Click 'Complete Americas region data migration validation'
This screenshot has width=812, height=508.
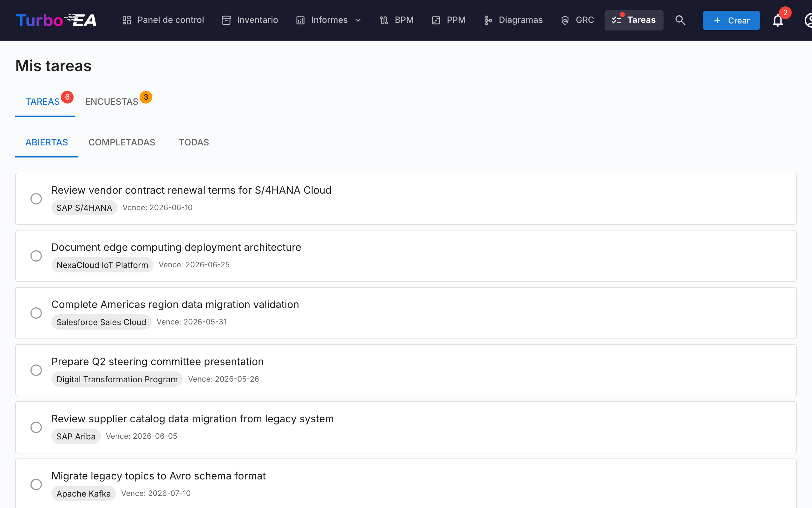point(175,304)
